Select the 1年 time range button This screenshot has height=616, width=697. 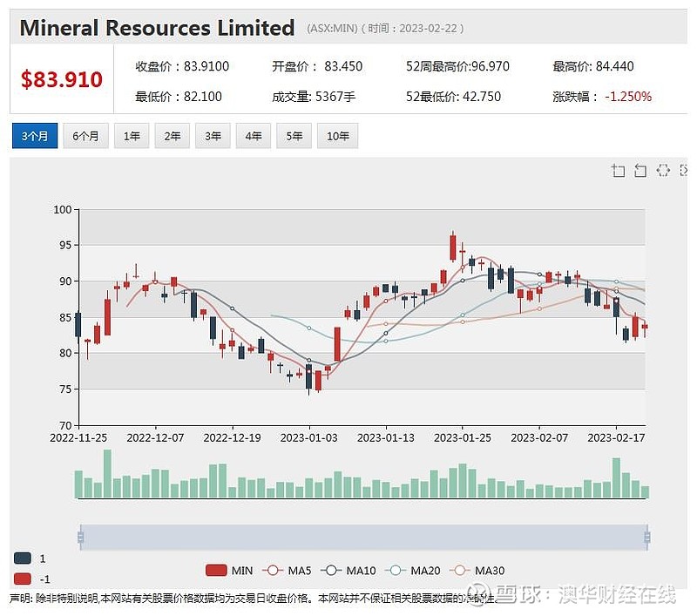[131, 136]
